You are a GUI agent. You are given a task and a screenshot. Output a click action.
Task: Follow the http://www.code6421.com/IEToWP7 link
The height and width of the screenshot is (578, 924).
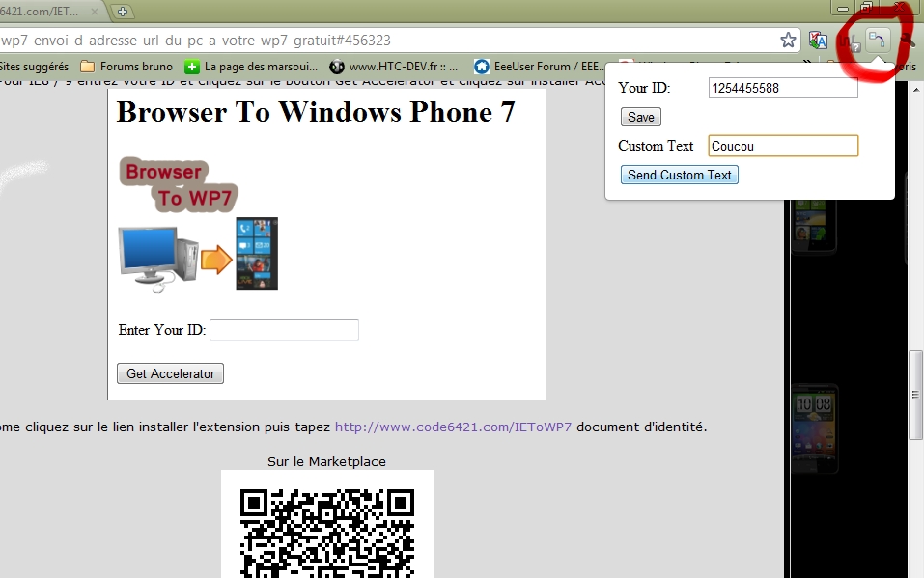[453, 427]
